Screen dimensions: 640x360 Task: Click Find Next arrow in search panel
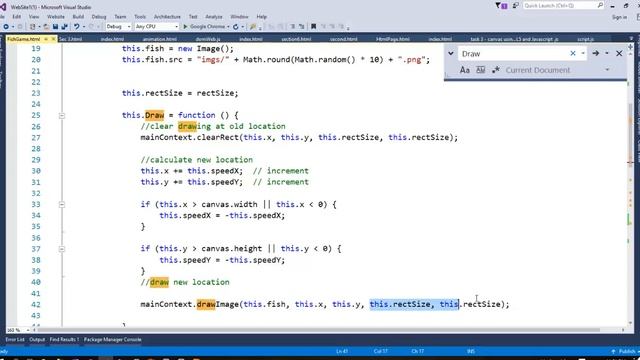click(596, 53)
